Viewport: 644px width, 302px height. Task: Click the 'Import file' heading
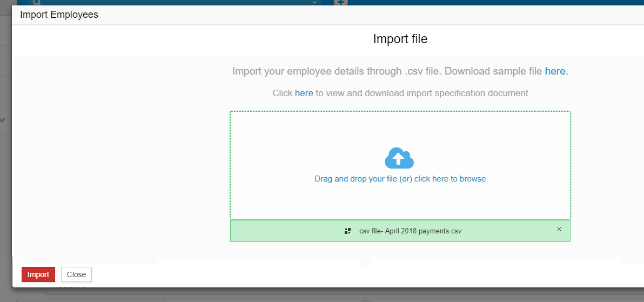pyautogui.click(x=400, y=39)
